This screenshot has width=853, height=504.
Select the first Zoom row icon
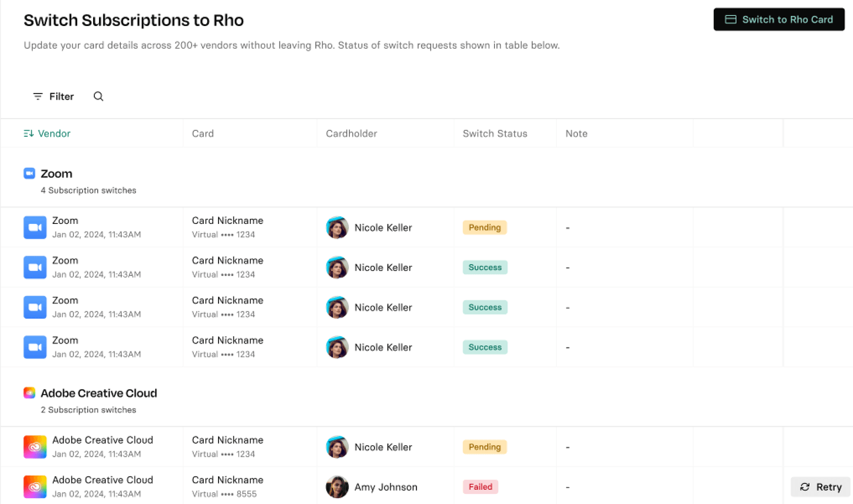tap(35, 227)
